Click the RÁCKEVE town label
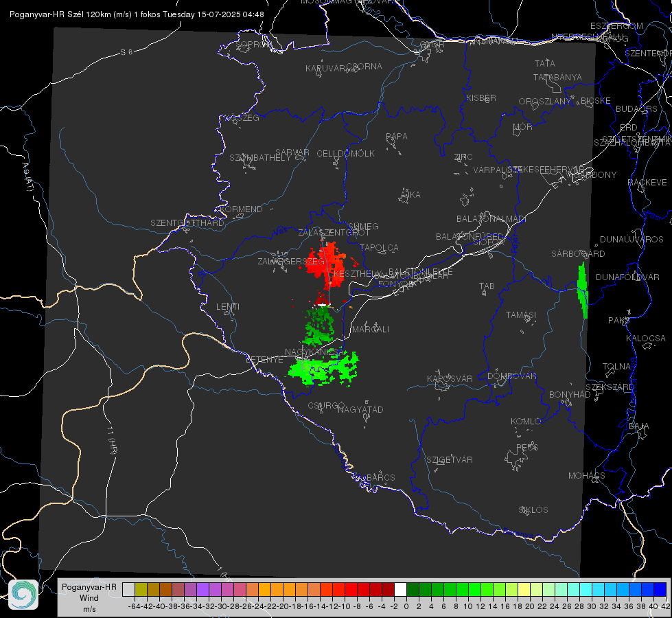This screenshot has height=618, width=672. [x=647, y=183]
